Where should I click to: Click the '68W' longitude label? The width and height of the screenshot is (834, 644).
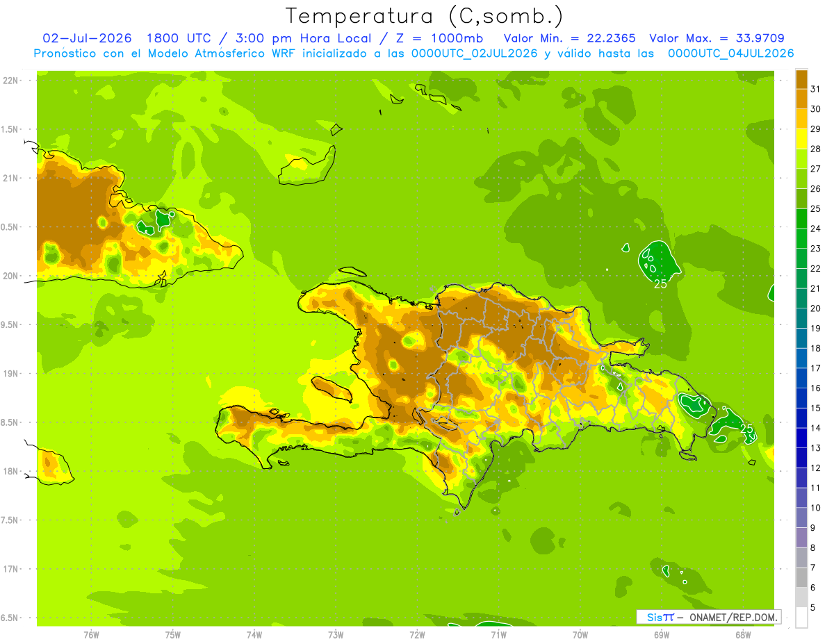(x=743, y=634)
